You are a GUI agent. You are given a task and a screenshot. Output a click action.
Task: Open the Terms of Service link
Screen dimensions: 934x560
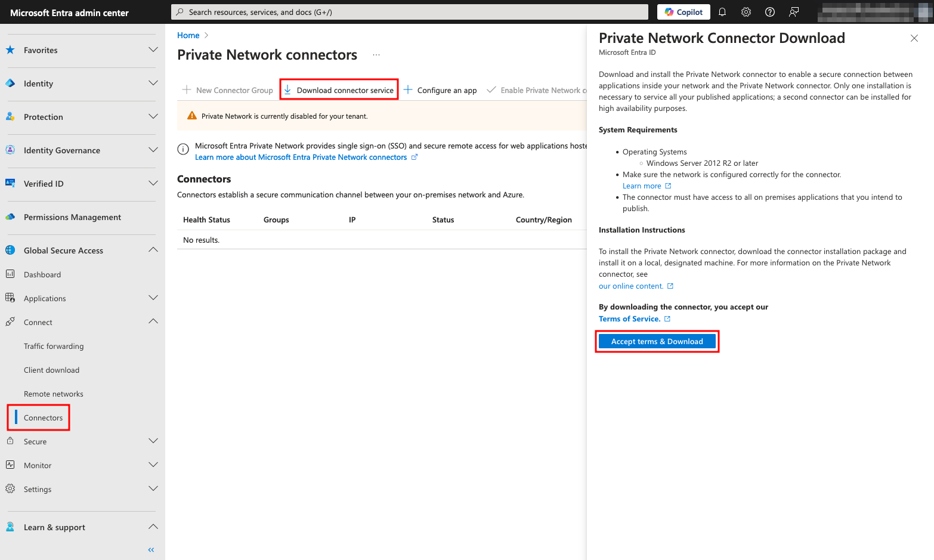point(630,318)
